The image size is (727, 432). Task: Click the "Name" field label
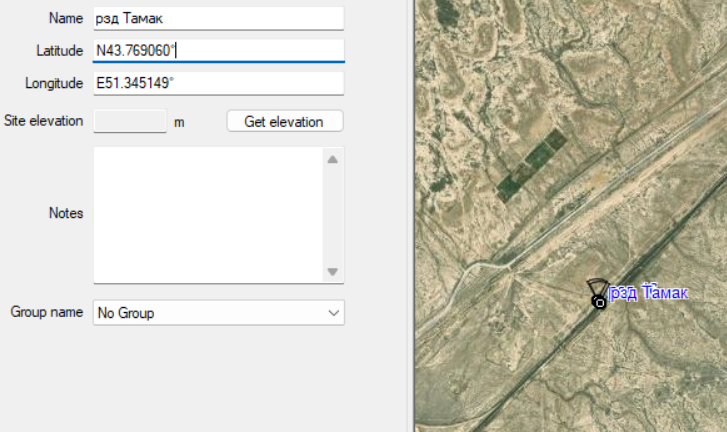click(x=66, y=18)
